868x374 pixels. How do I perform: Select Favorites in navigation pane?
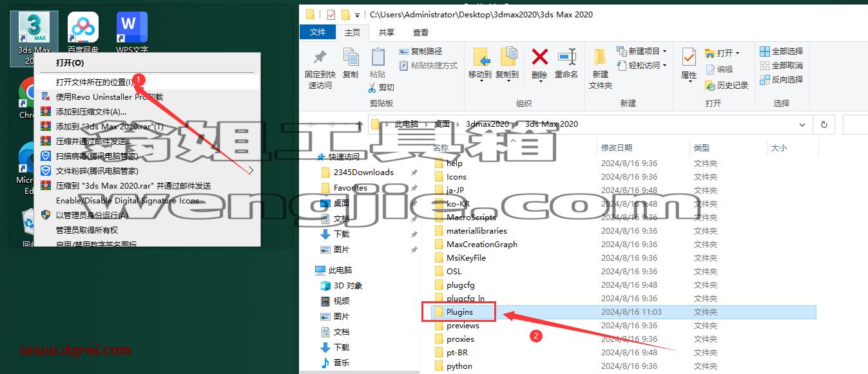click(x=351, y=188)
